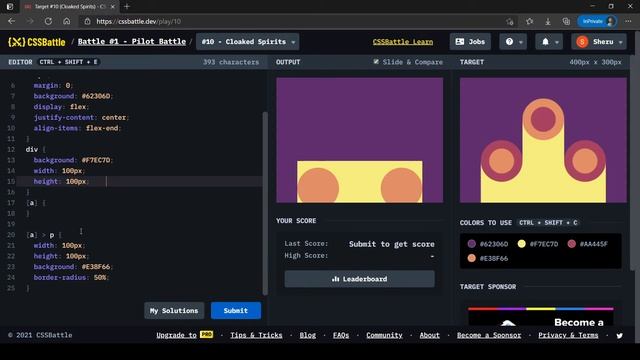Click the site lock icon in the address bar

(87, 21)
